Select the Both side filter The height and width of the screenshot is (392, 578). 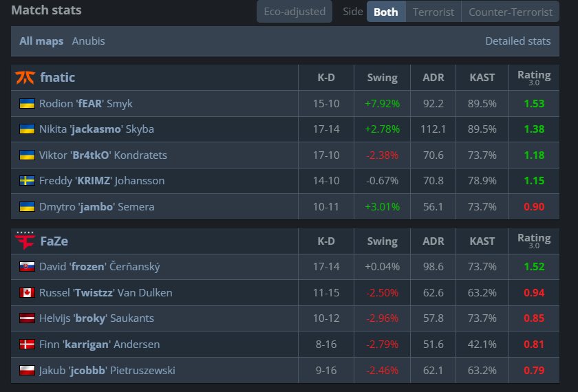coord(385,12)
